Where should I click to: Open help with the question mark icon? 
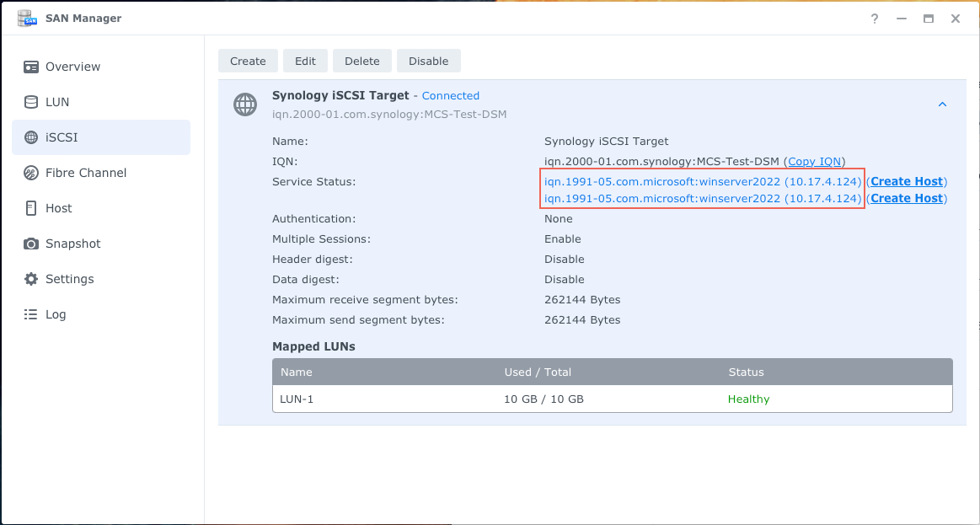[x=875, y=19]
